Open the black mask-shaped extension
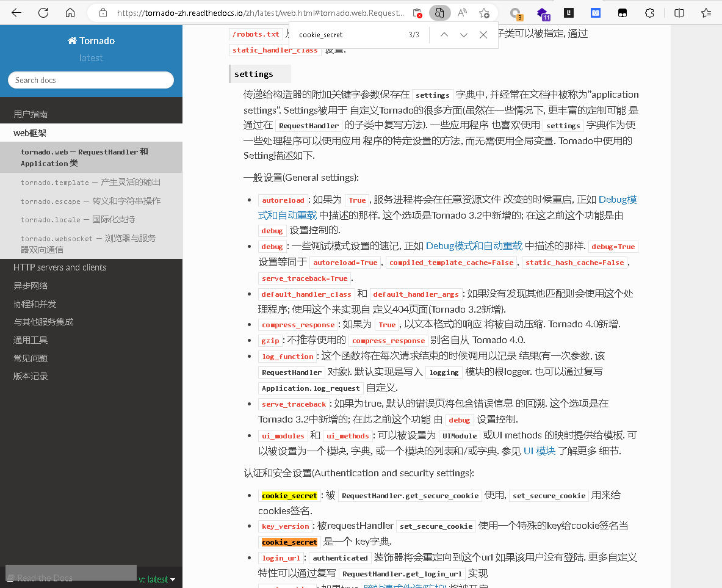This screenshot has width=722, height=588. click(x=622, y=13)
